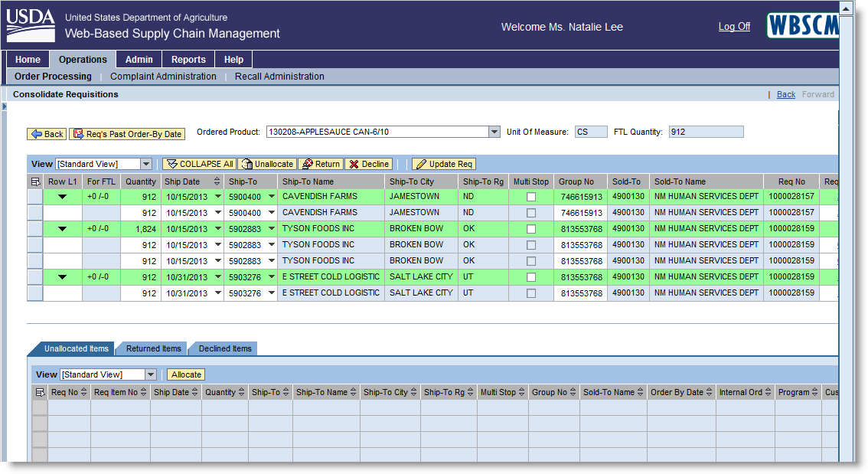Switch to the Returned Items tab
Viewport: 868px width, 474px height.
click(153, 348)
